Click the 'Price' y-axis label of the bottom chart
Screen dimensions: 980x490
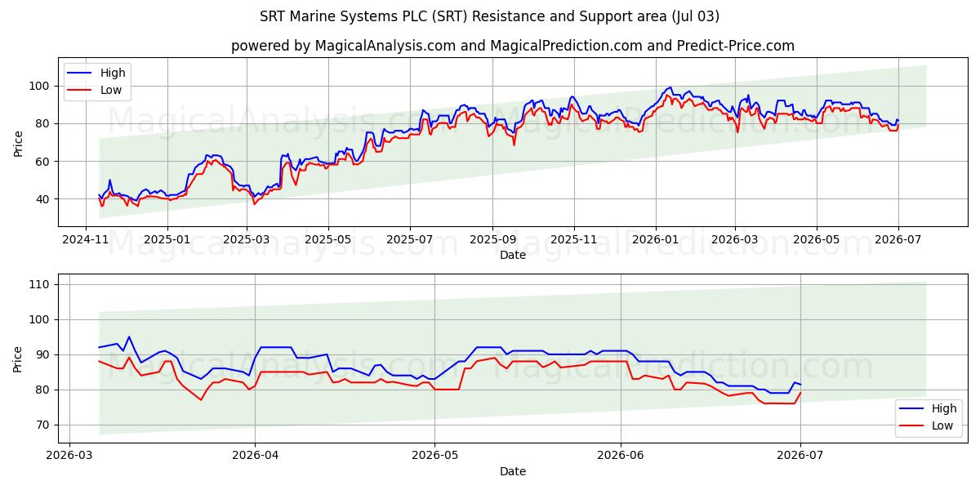click(x=18, y=359)
